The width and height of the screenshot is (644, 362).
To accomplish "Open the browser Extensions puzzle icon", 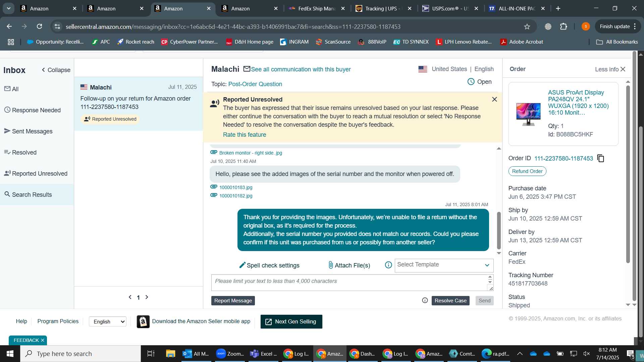I will [x=563, y=26].
